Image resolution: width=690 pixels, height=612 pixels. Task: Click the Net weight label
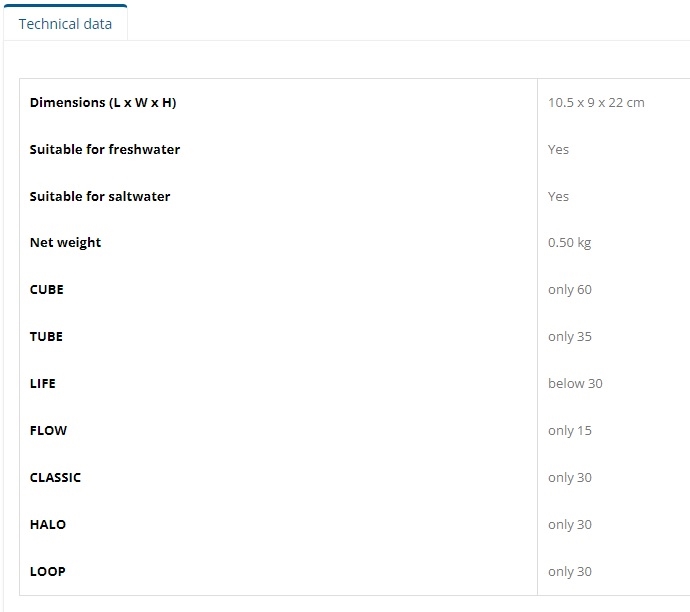(x=65, y=243)
